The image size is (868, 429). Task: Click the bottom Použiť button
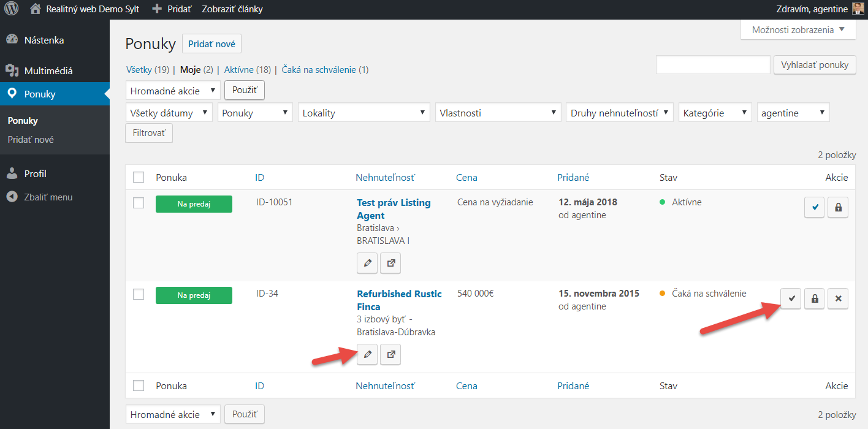coord(245,414)
